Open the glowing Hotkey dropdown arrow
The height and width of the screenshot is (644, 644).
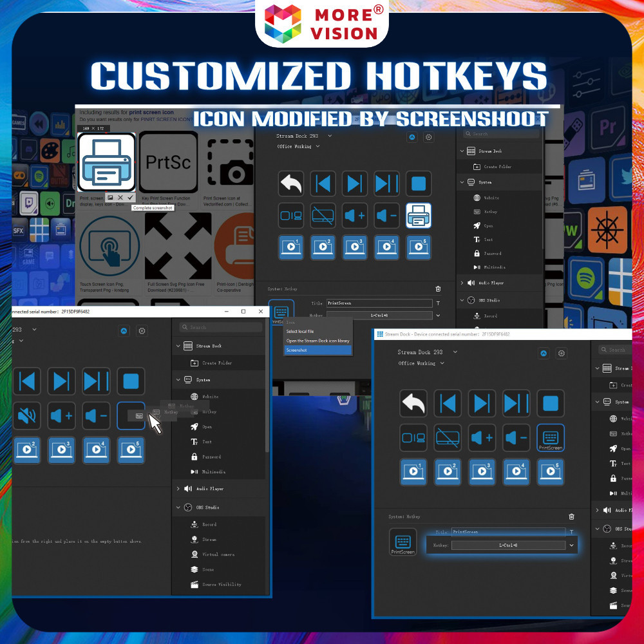(x=571, y=545)
